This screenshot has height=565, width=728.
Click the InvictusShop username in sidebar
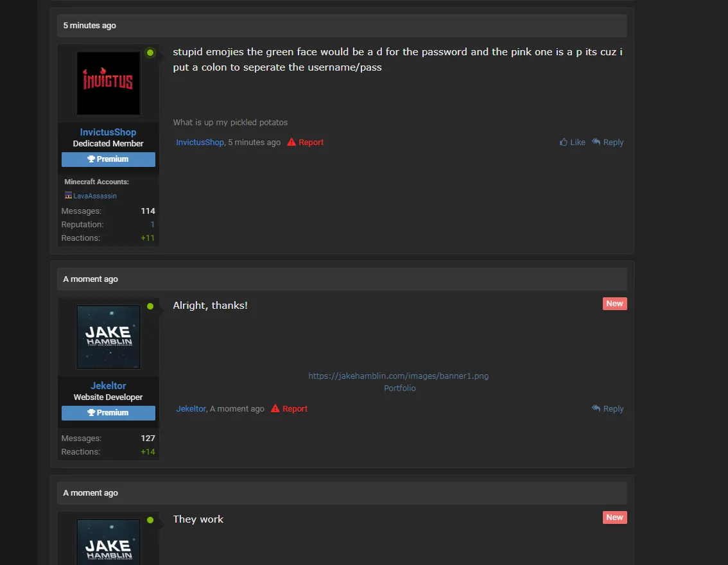pyautogui.click(x=108, y=132)
